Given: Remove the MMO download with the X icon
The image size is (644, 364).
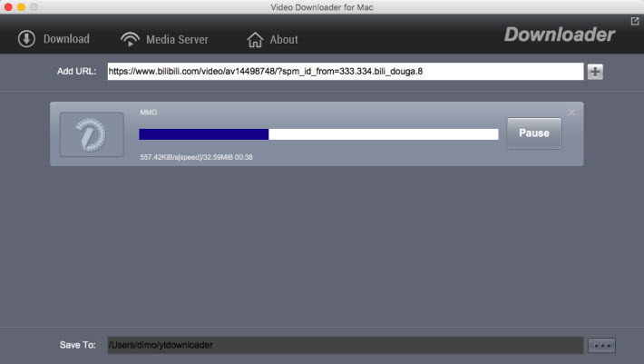Looking at the screenshot, I should 571,113.
